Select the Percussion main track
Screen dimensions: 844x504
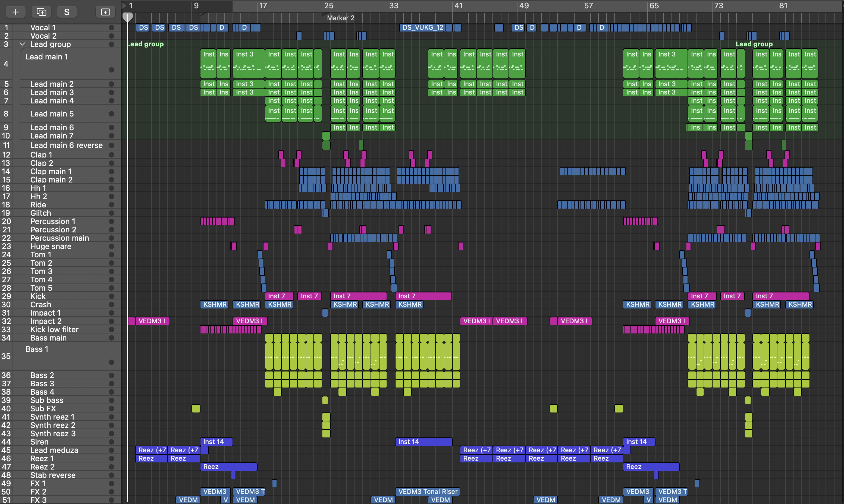coord(59,238)
